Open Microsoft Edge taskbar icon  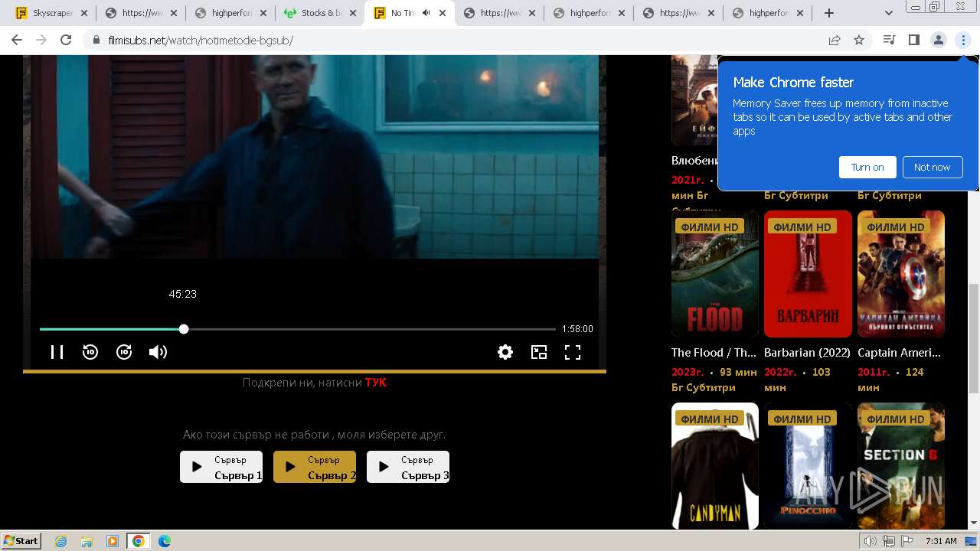pos(165,541)
